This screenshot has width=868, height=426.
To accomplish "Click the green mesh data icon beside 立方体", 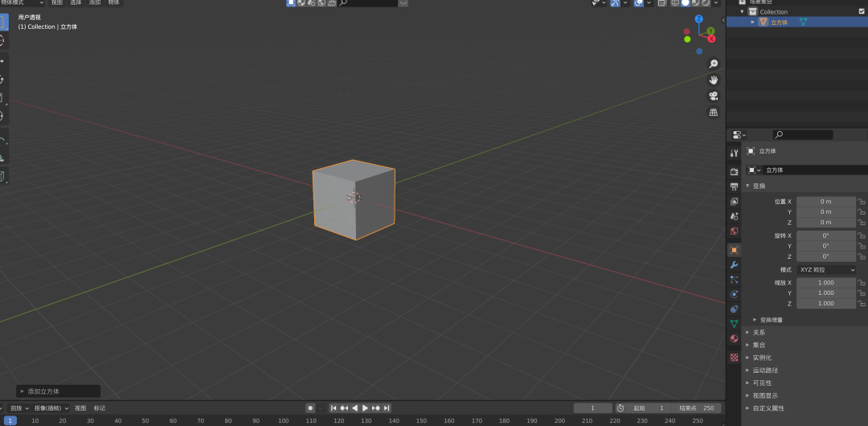I will (803, 23).
